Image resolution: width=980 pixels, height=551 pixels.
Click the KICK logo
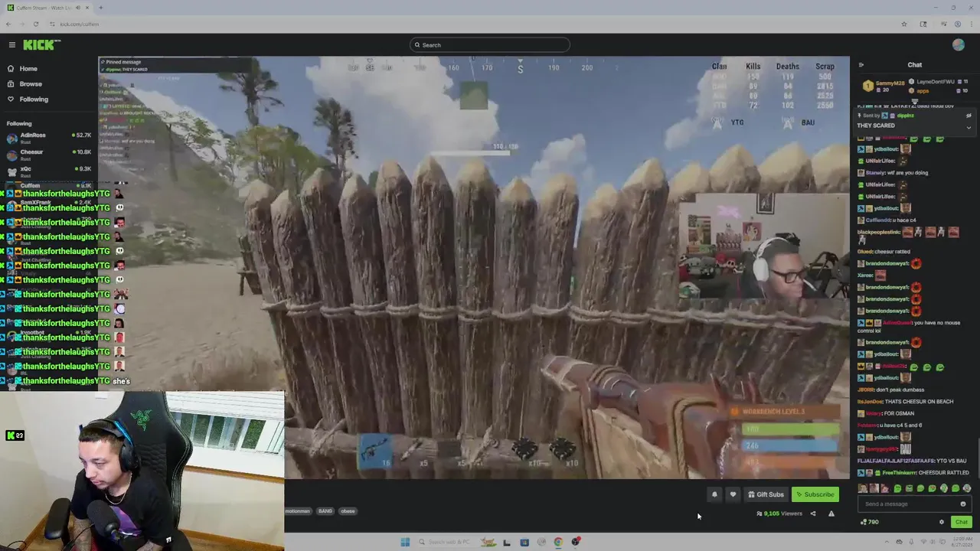click(x=41, y=45)
